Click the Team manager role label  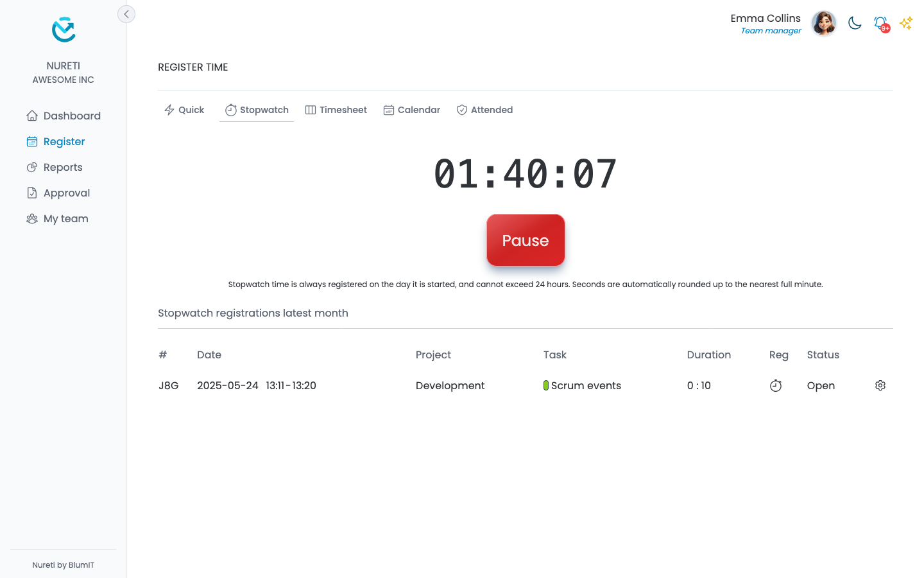click(x=771, y=31)
